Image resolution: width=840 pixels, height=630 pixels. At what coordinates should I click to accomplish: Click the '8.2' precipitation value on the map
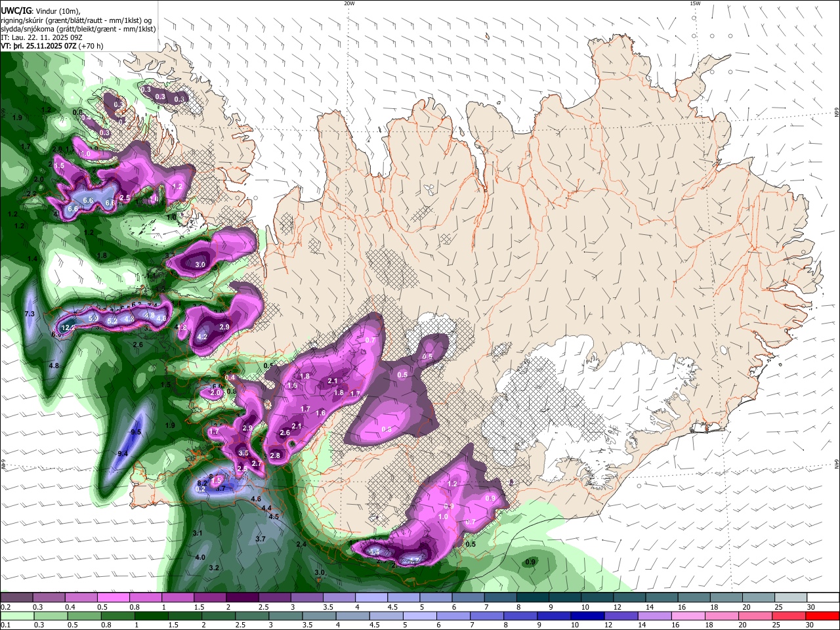click(202, 483)
